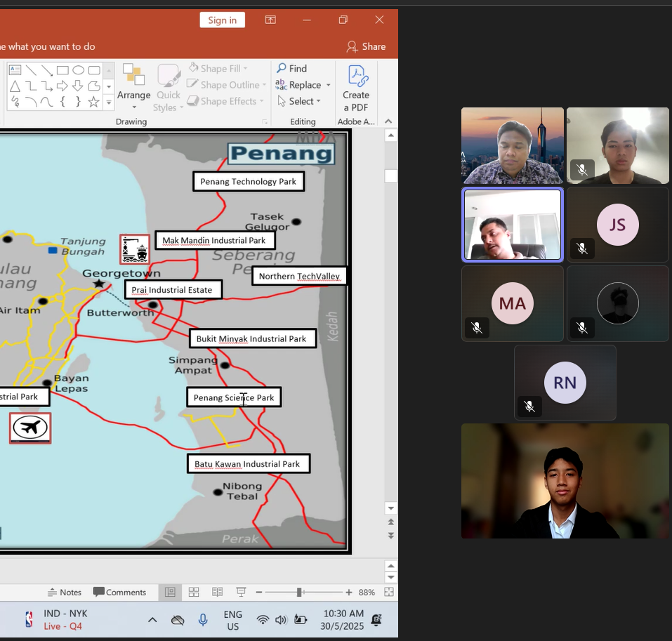Open the Quick Styles dropdown
Screen dimensions: 672x641
tap(168, 88)
